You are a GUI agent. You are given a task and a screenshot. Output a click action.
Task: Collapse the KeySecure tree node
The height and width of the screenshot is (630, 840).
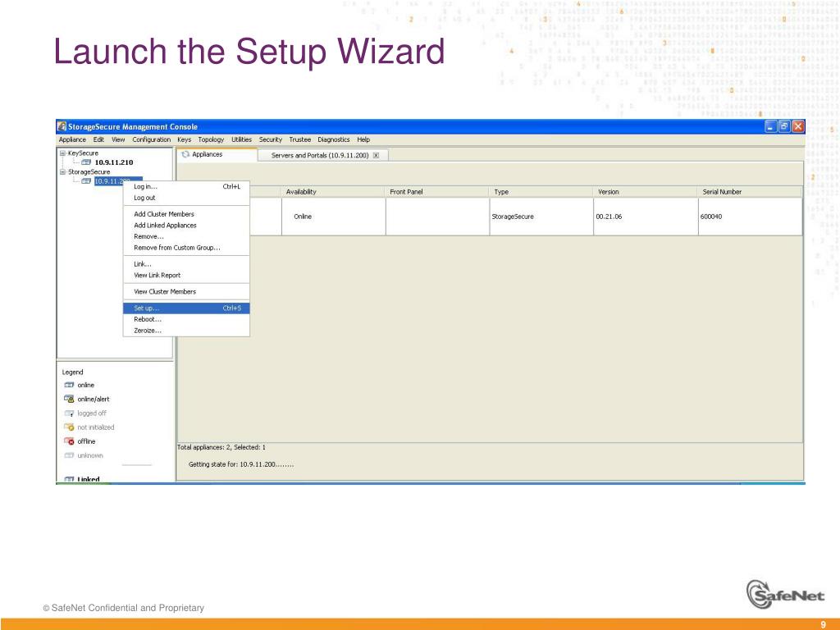tap(62, 153)
